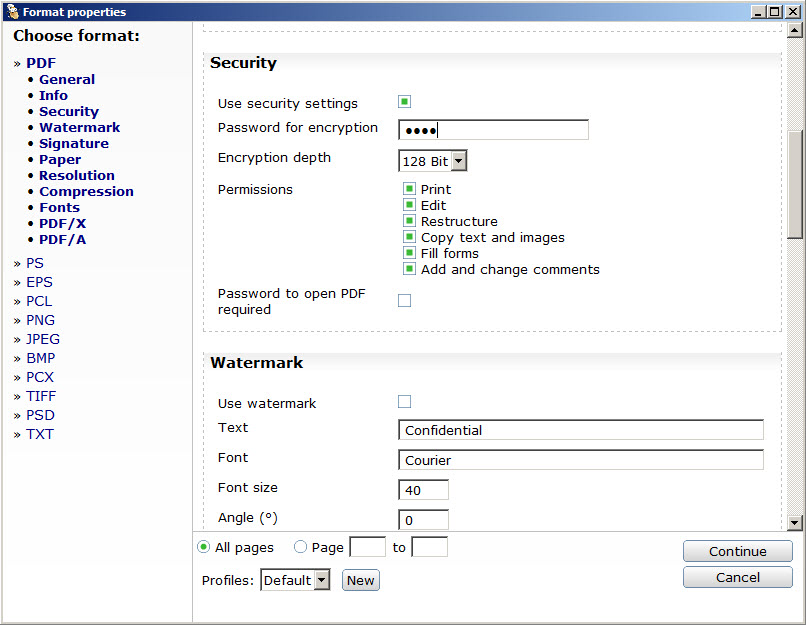
Task: Expand the PNG format section
Action: click(40, 320)
